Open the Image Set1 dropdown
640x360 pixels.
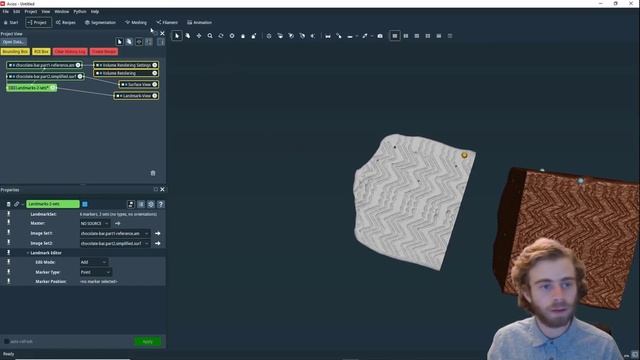(x=115, y=233)
